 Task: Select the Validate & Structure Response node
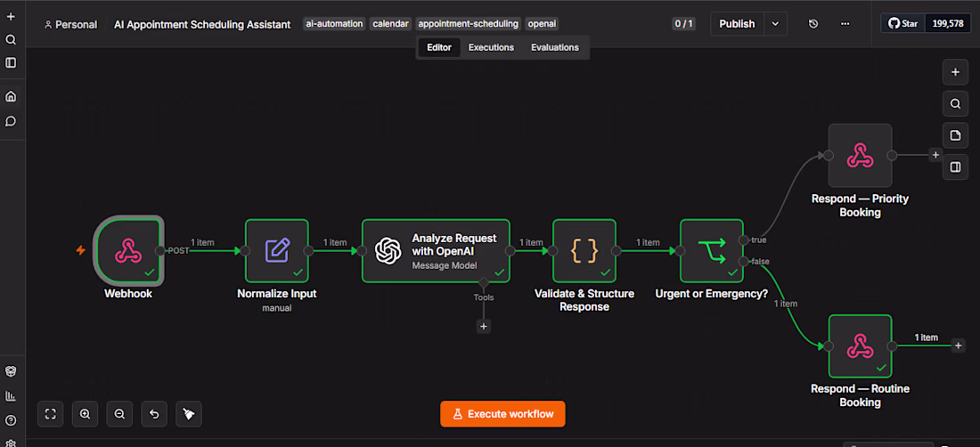(584, 250)
